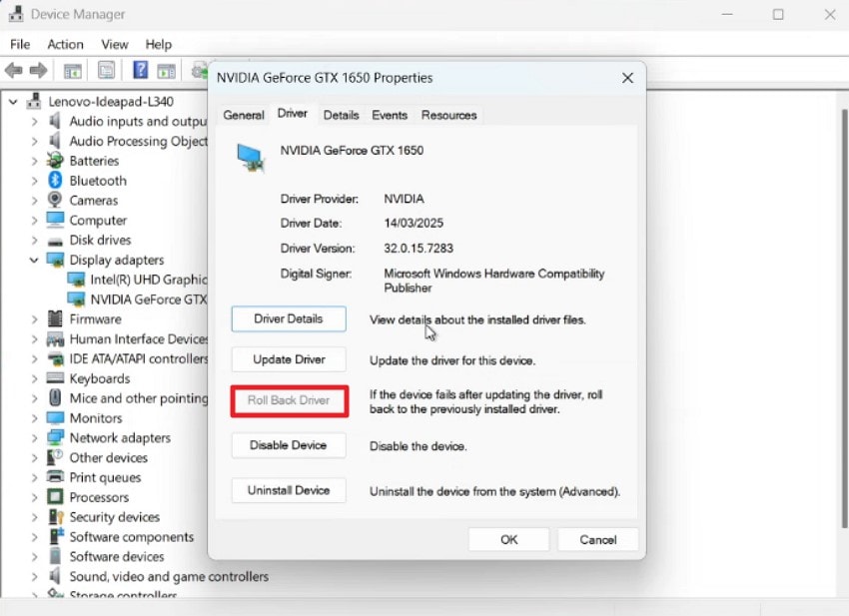The height and width of the screenshot is (616, 849).
Task: Open the File menu
Action: (x=20, y=44)
